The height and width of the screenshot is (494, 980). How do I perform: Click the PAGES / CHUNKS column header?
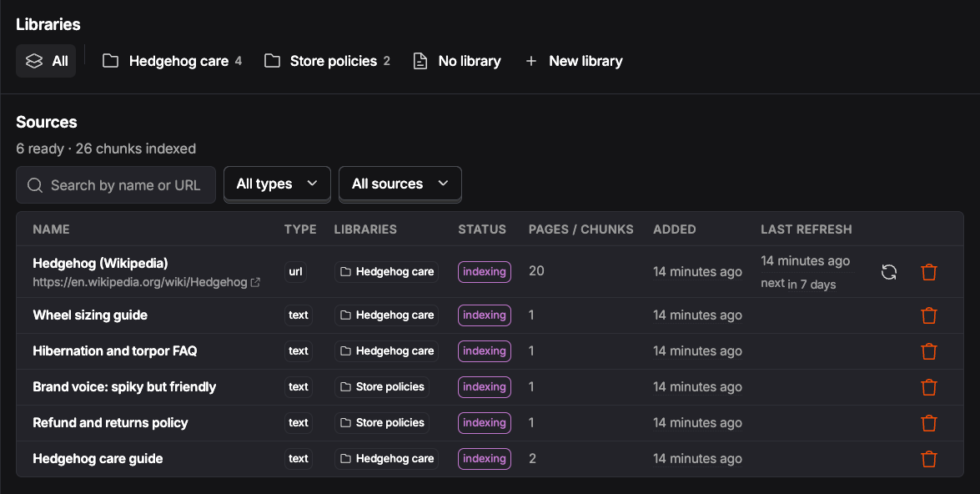tap(581, 229)
